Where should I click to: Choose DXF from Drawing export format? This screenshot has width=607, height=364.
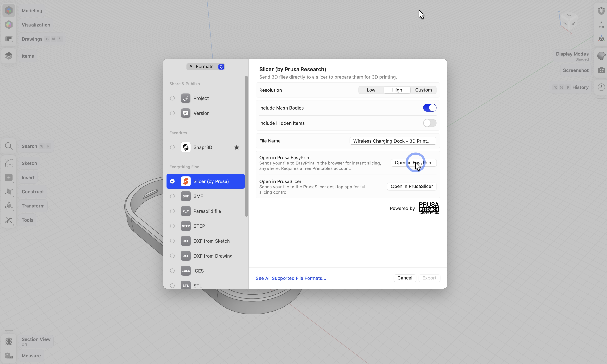[x=205, y=256]
